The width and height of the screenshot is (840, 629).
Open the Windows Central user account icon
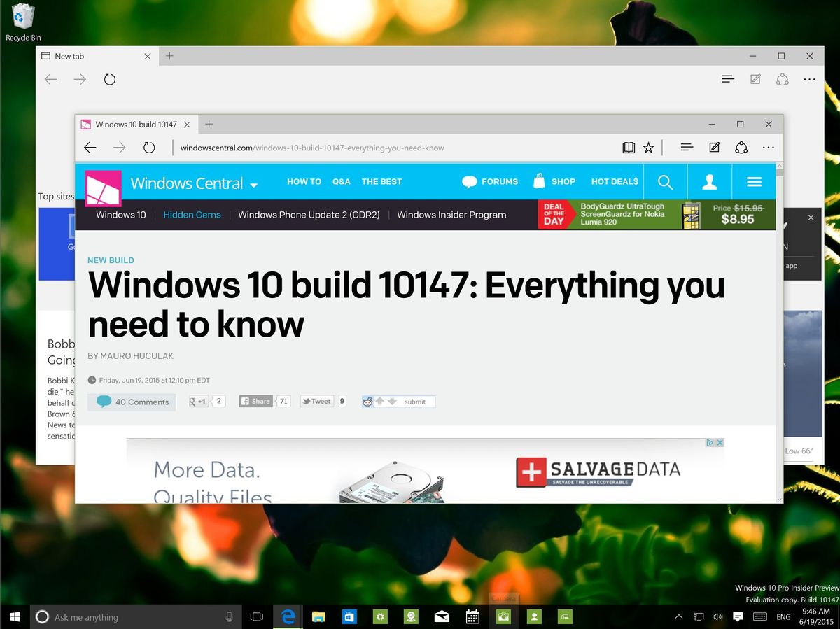click(710, 181)
